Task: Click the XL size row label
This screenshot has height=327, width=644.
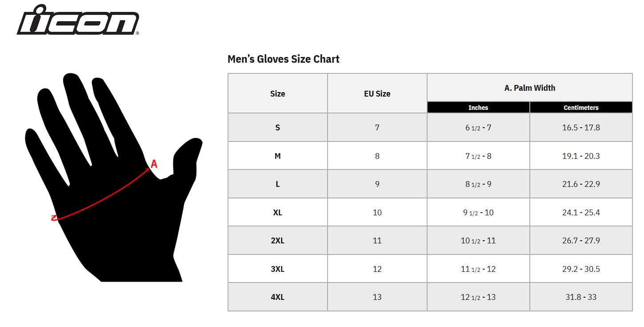Action: coord(277,213)
